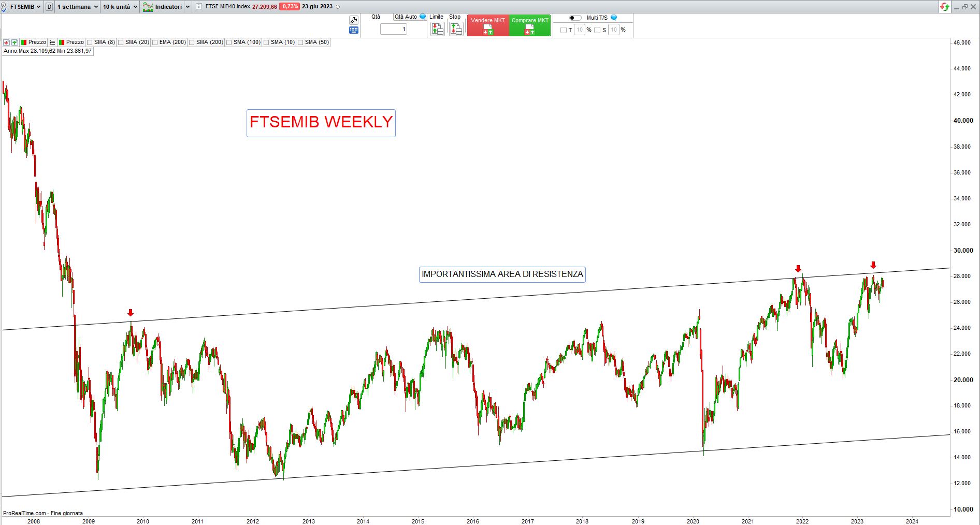Toggle the Multi T/S switch
Viewport: 980px width, 525px height.
575,18
